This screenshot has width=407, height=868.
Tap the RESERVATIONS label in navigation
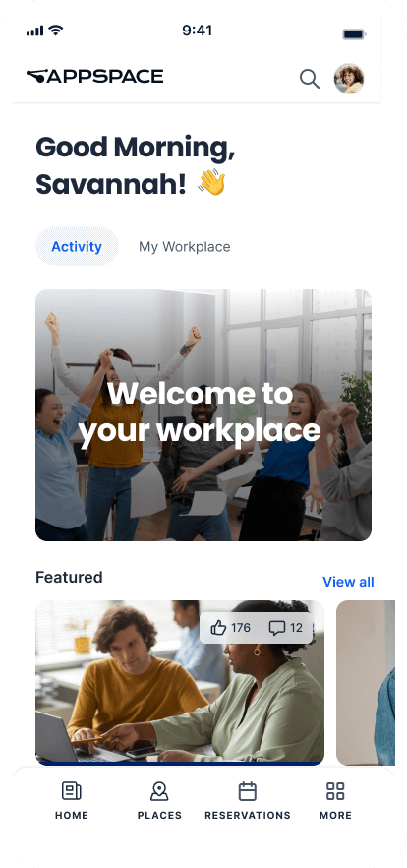247,816
